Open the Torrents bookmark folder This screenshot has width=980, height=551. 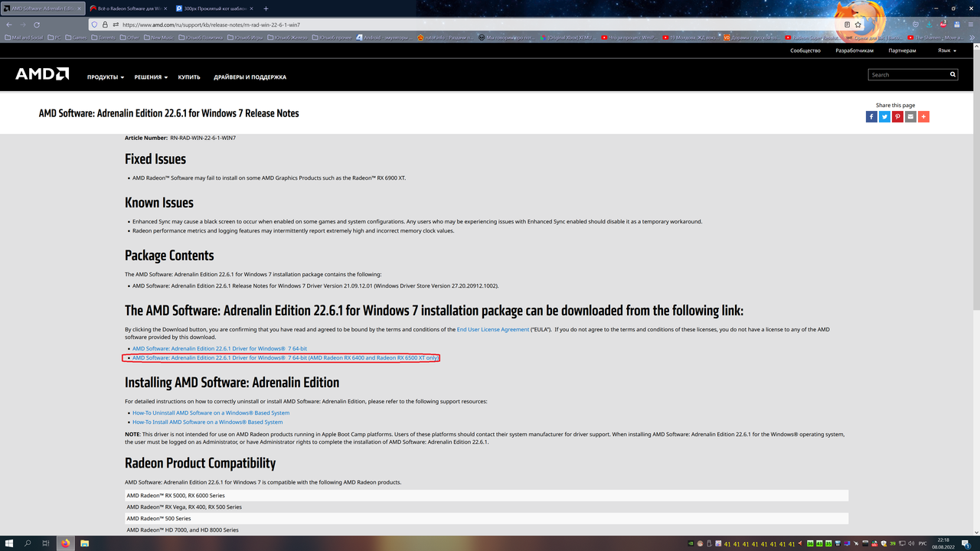pyautogui.click(x=103, y=37)
